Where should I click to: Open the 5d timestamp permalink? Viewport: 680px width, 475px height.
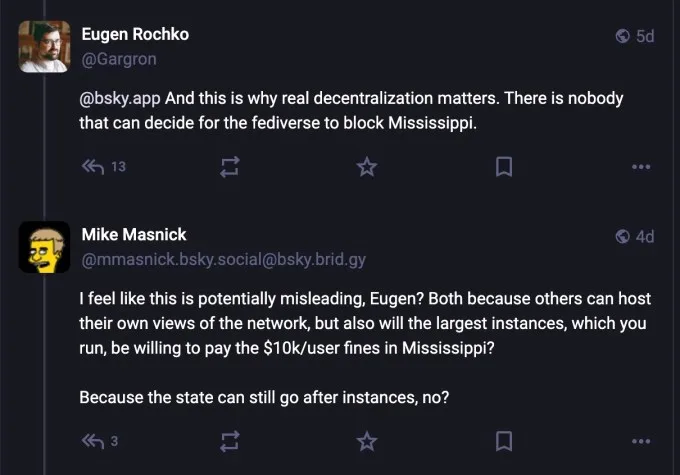point(645,36)
